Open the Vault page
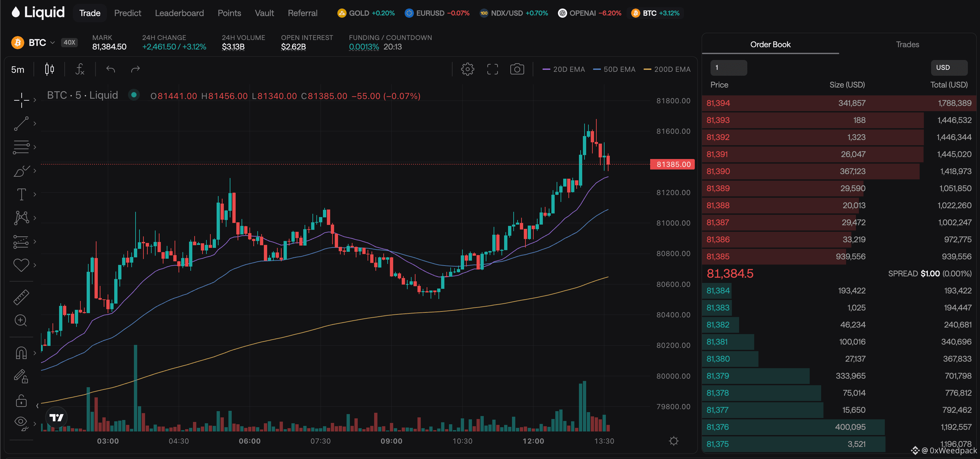This screenshot has height=459, width=980. [x=265, y=13]
